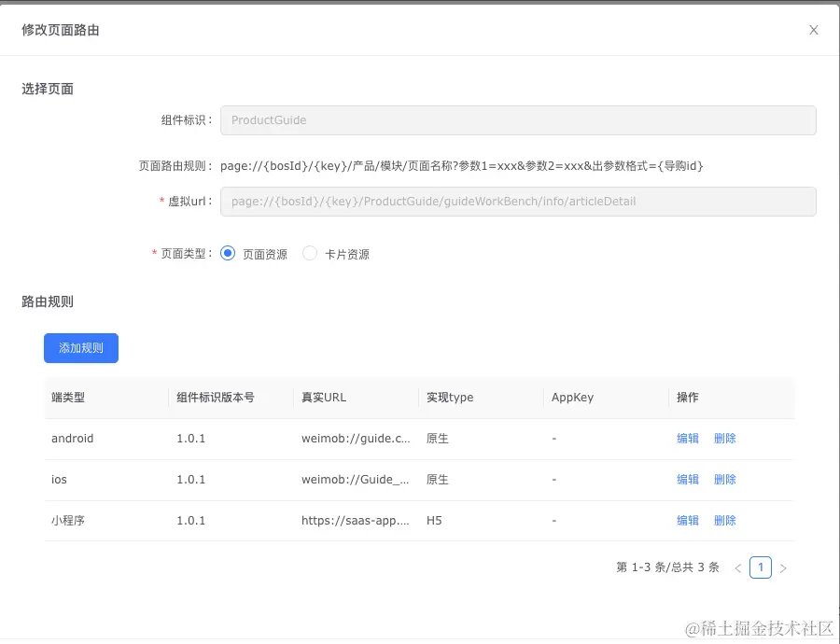Click the AppKey column header
This screenshot has height=644, width=840.
point(570,397)
